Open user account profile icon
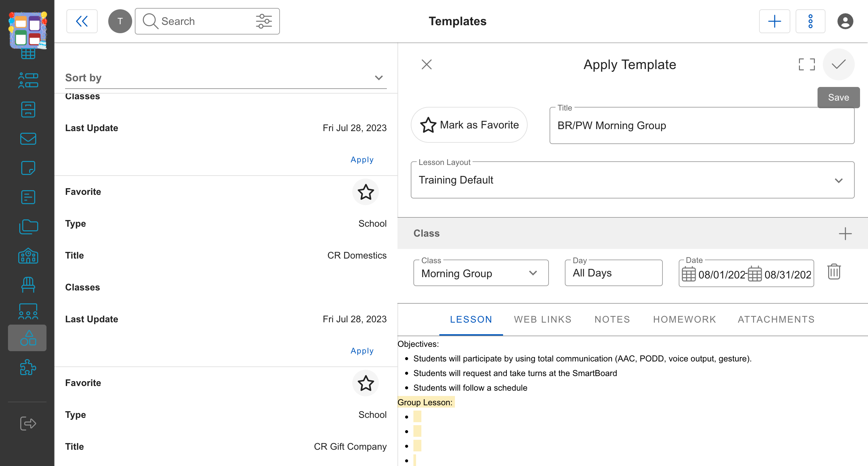This screenshot has height=466, width=868. pyautogui.click(x=845, y=21)
